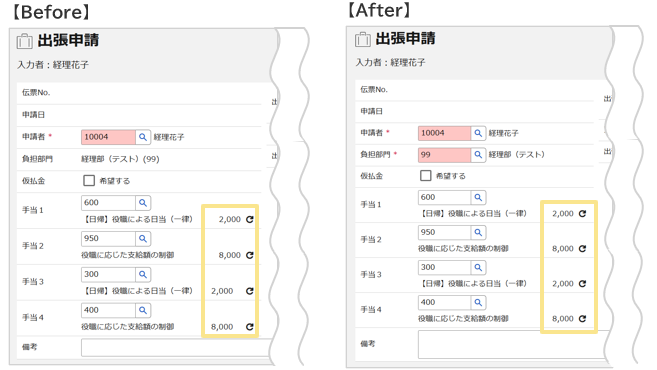Click 負担部門 field 99 in After panel

tap(445, 155)
